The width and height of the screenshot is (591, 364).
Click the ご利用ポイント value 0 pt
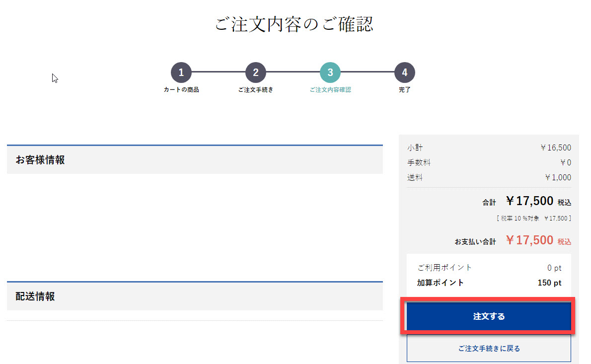click(554, 268)
